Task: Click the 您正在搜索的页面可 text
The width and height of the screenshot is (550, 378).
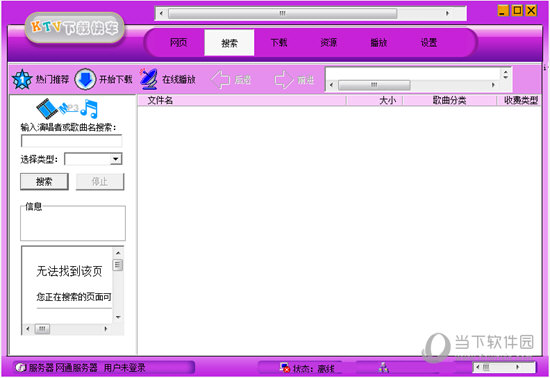Action: tap(74, 297)
